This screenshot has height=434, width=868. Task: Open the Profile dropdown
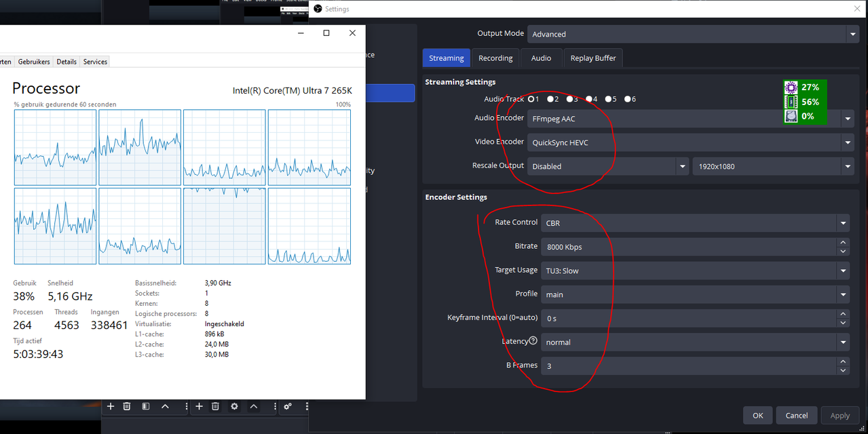coord(695,294)
